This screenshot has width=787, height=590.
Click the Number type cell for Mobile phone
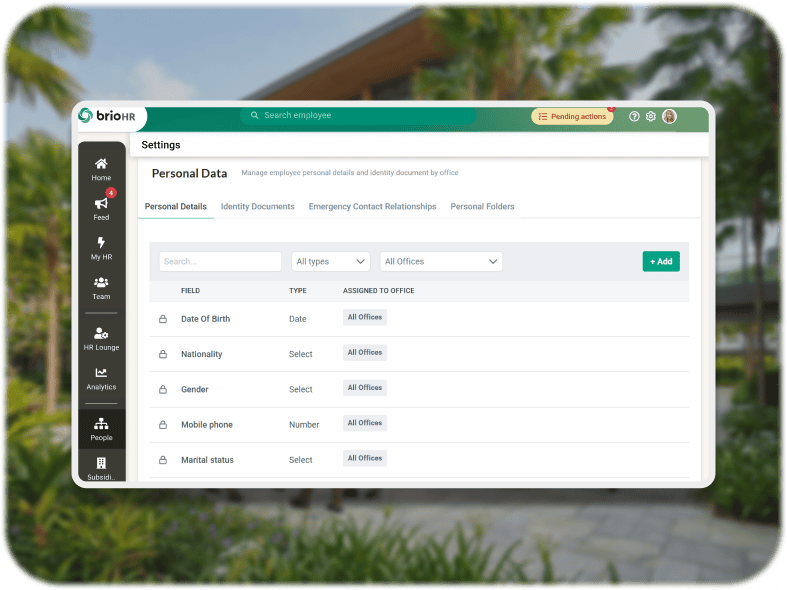pyautogui.click(x=304, y=424)
